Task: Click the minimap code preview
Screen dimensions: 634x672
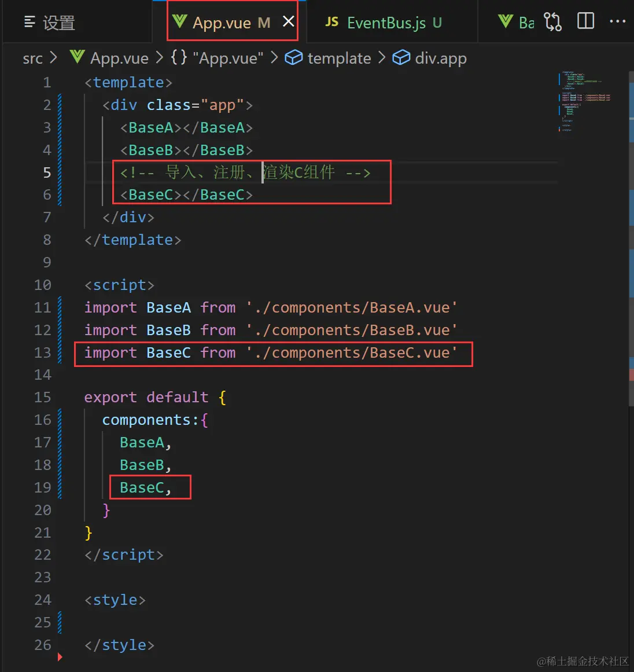Action: (x=585, y=101)
